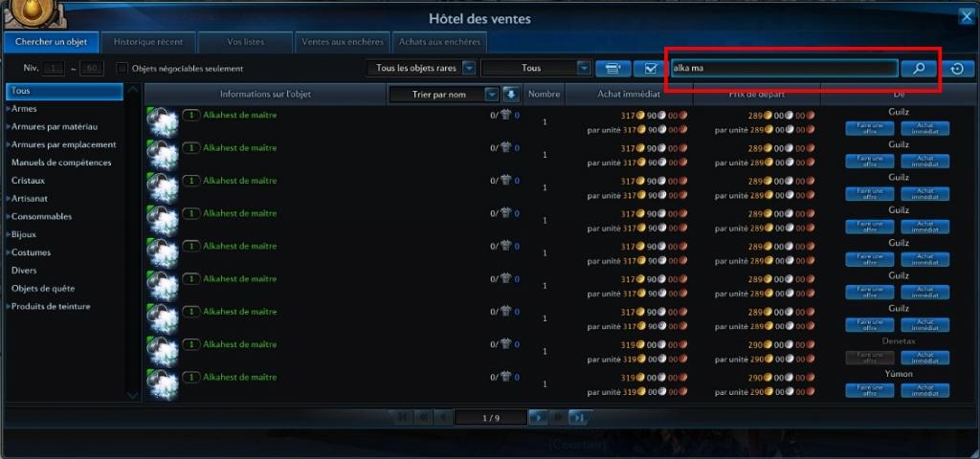This screenshot has height=459, width=980.
Task: Open the Trier par nom sort dropdown
Action: pos(443,95)
